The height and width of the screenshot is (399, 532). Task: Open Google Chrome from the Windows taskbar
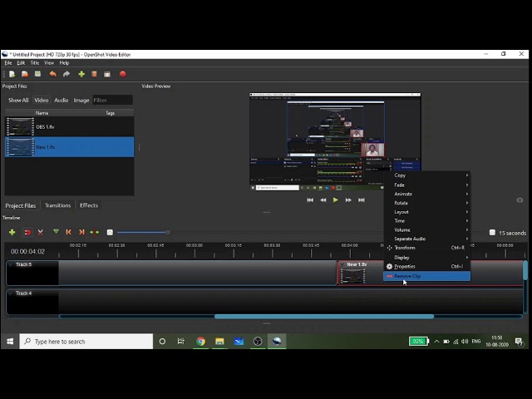click(200, 341)
